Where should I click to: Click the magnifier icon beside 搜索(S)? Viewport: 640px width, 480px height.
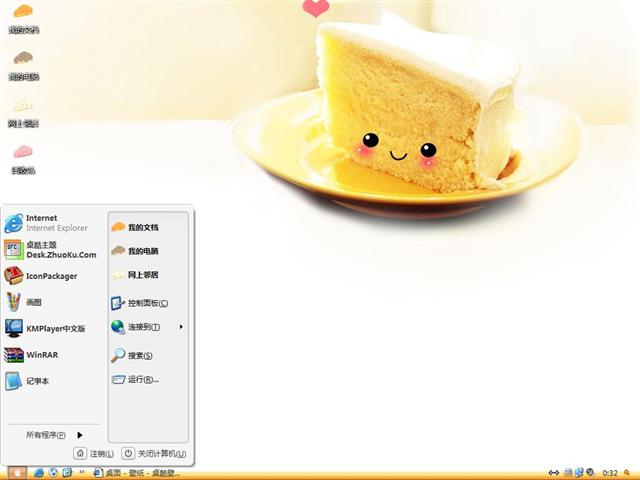click(118, 355)
